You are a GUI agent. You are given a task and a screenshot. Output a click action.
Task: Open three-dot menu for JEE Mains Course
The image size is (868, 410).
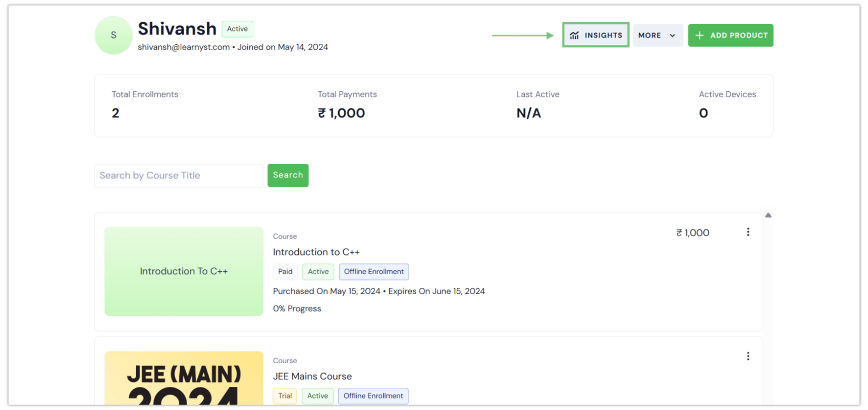(748, 357)
